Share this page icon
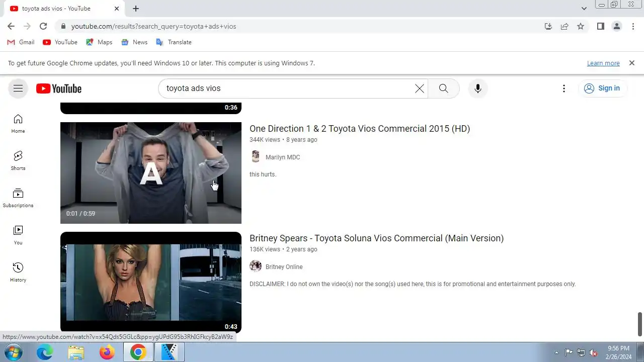 pyautogui.click(x=565, y=26)
